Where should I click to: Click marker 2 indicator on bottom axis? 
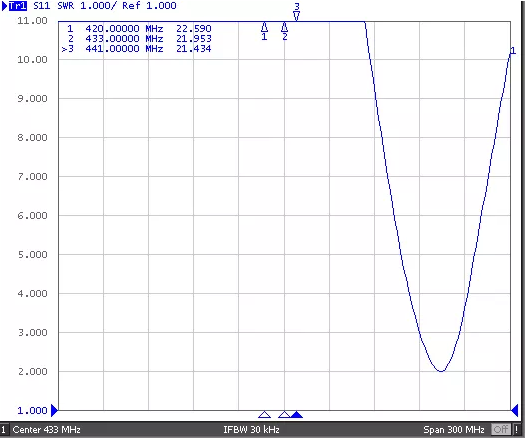pyautogui.click(x=284, y=415)
